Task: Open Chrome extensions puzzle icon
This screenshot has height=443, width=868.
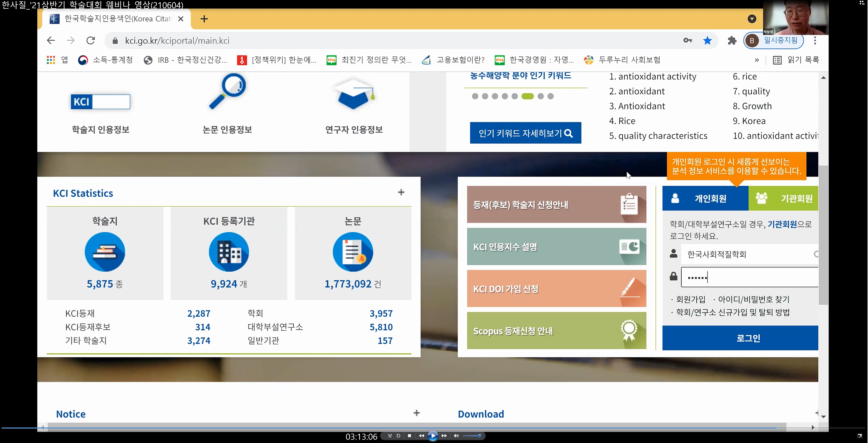Action: point(732,41)
